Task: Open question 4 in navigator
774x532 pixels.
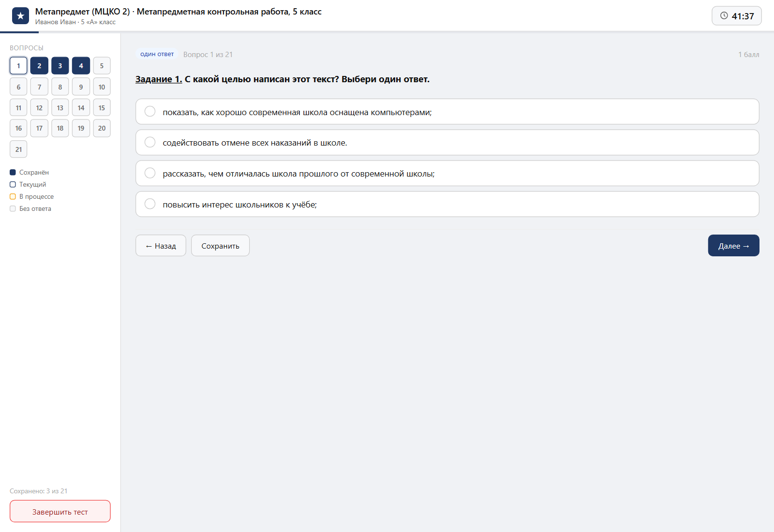Action: point(81,66)
